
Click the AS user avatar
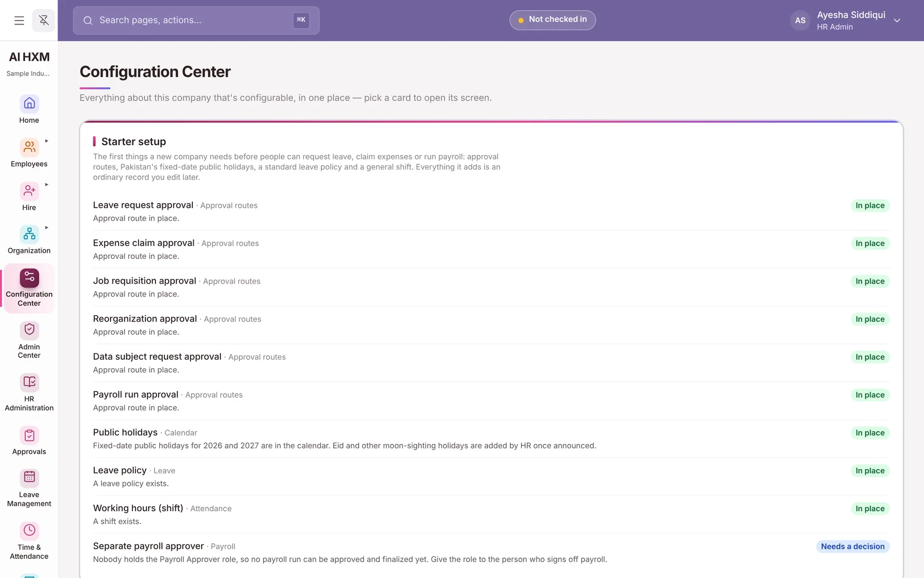click(x=800, y=21)
